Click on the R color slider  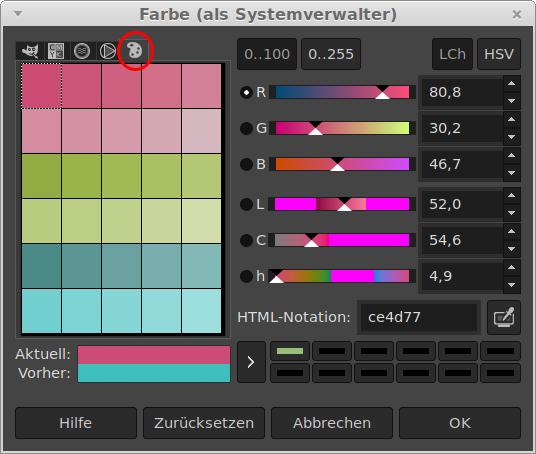[x=342, y=92]
